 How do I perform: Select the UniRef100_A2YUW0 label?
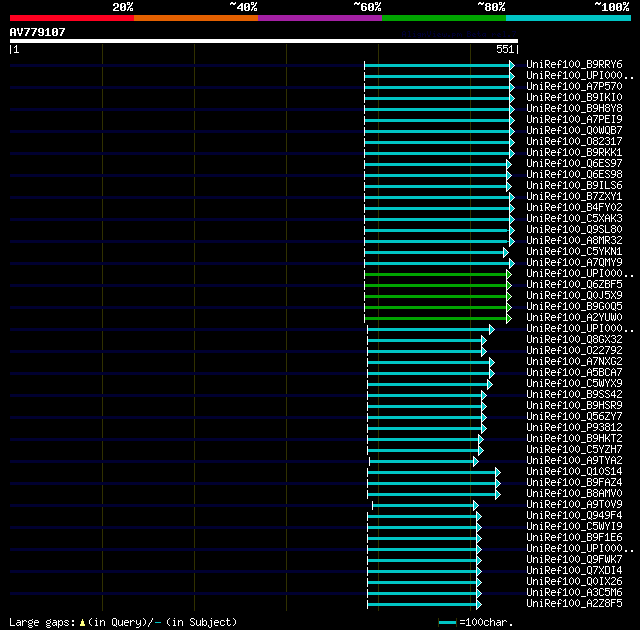(x=574, y=318)
